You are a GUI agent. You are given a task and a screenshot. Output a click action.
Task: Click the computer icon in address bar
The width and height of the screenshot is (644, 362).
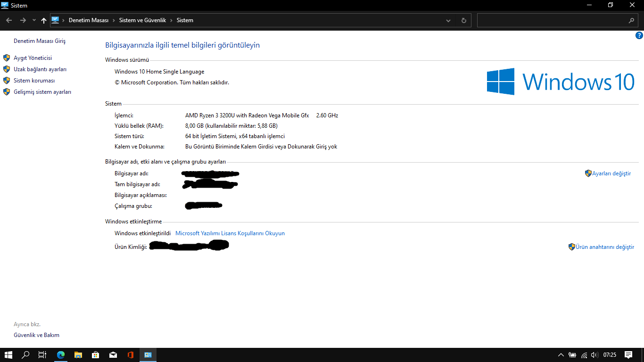(x=55, y=20)
